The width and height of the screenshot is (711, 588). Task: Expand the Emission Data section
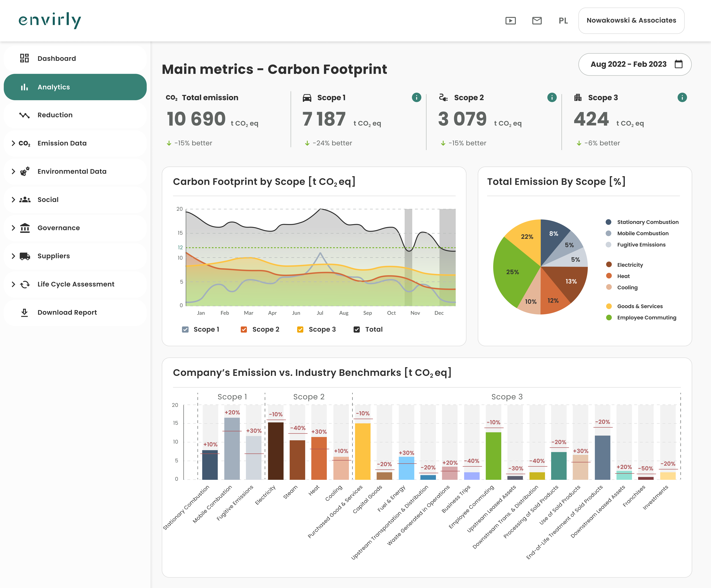[x=14, y=143]
